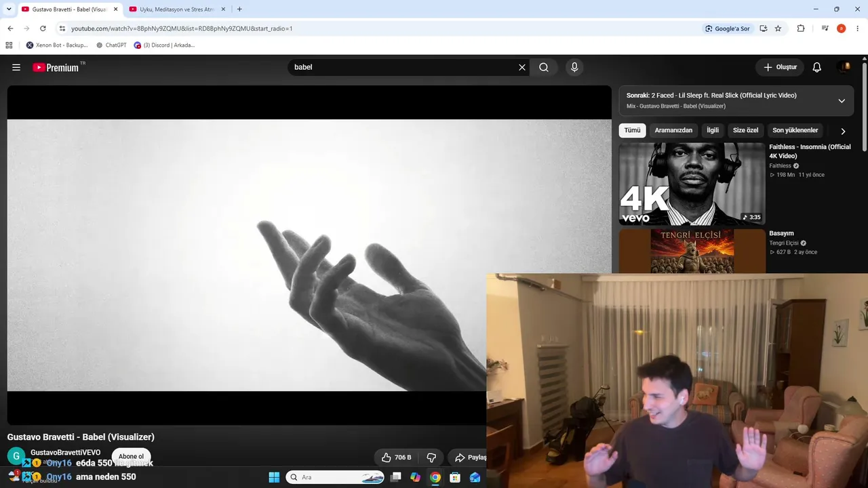Select the İlgili filter chip
This screenshot has height=488, width=868.
click(x=713, y=130)
